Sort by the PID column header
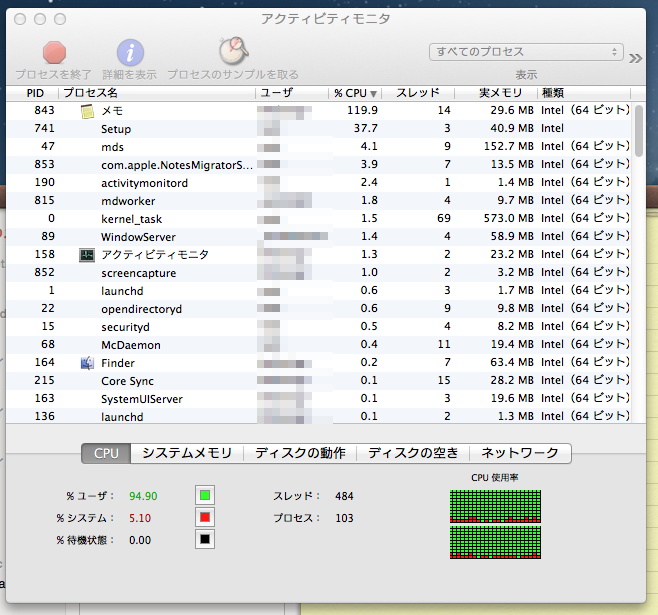Image resolution: width=658 pixels, height=615 pixels. (34, 93)
